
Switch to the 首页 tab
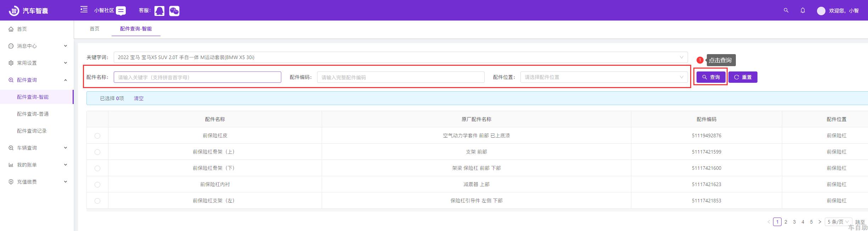(x=95, y=29)
